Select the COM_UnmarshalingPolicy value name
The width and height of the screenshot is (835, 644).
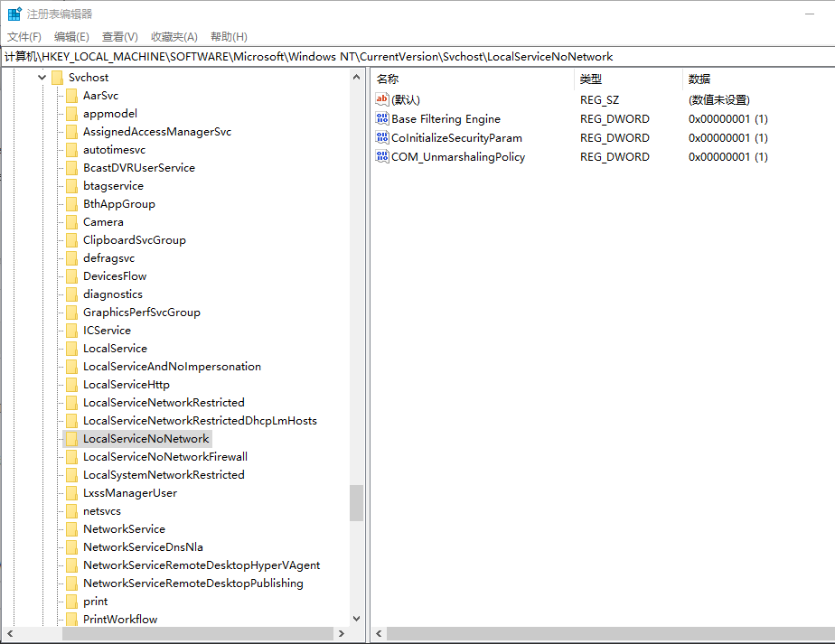pyautogui.click(x=458, y=157)
